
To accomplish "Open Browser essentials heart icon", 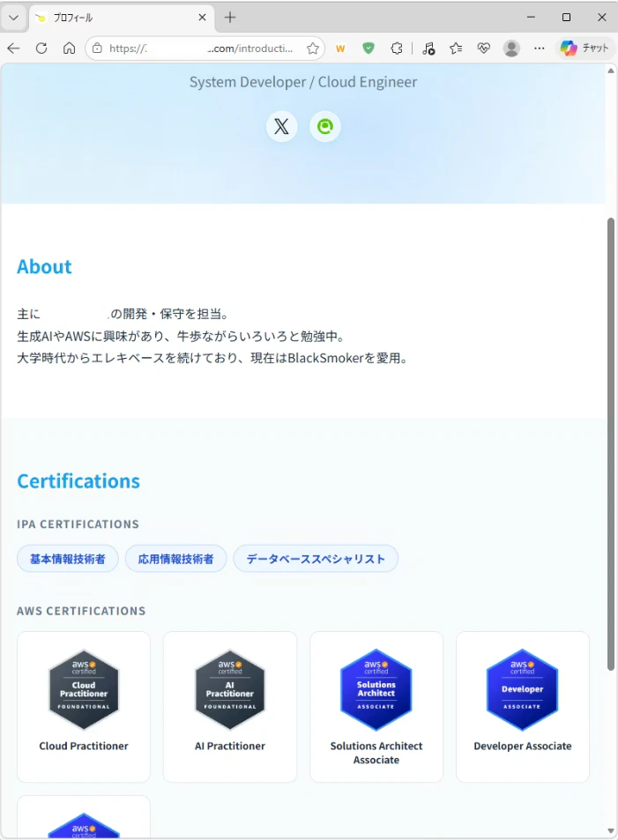I will 483,48.
